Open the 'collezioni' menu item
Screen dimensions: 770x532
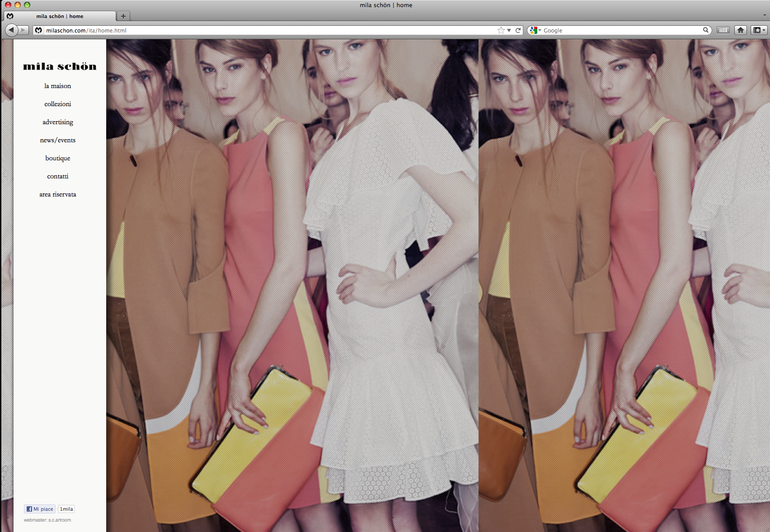[58, 104]
